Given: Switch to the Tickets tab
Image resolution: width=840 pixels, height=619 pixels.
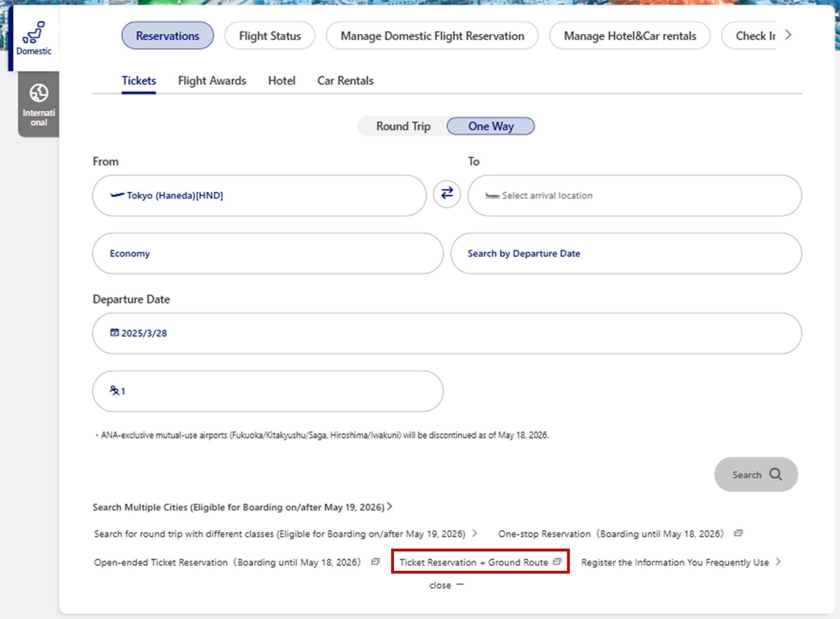Looking at the screenshot, I should (139, 81).
